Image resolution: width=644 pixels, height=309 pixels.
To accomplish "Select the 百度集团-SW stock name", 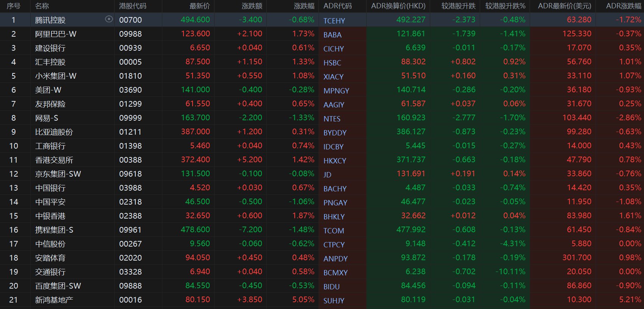I will pyautogui.click(x=58, y=286).
